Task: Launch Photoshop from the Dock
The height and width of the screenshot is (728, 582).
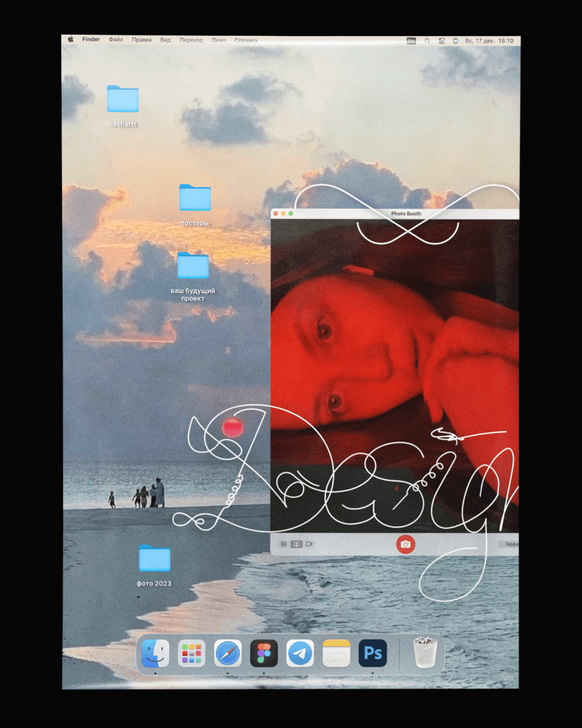Action: [372, 653]
